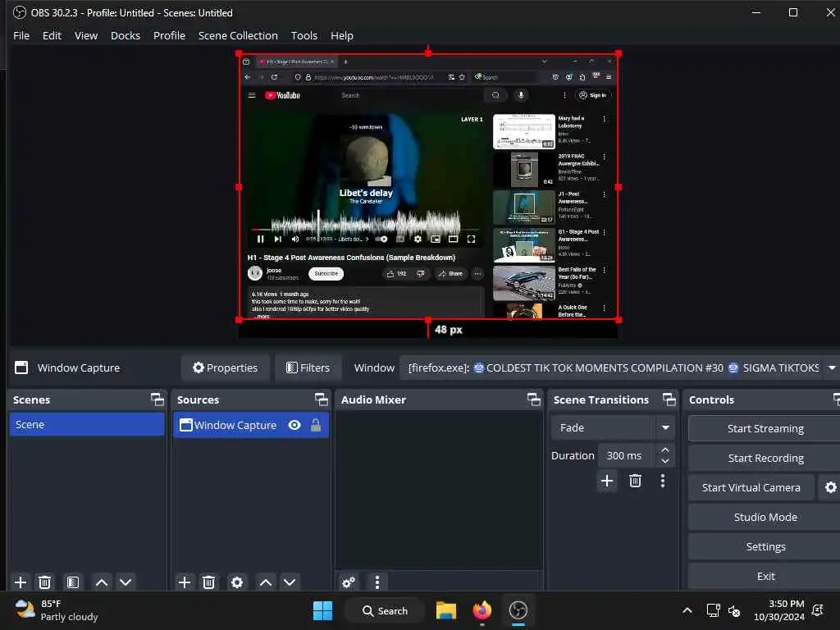This screenshot has width=840, height=630.
Task: Open Windows Start menu
Action: tap(322, 610)
